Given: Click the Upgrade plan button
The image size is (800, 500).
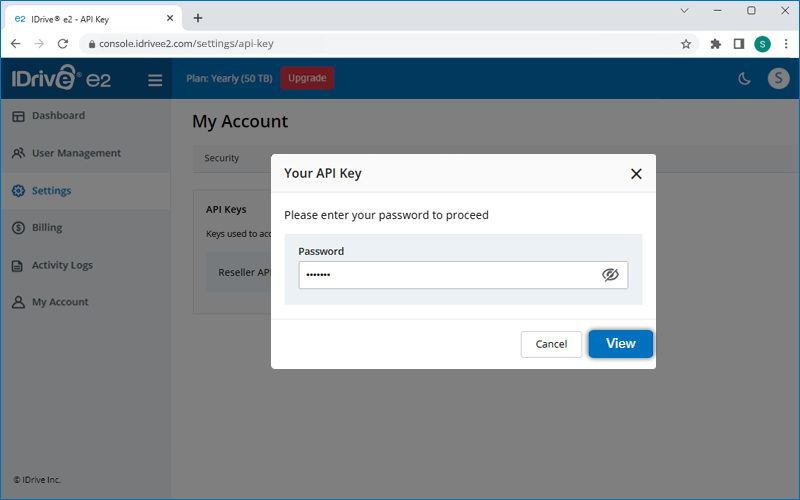Looking at the screenshot, I should coord(307,78).
